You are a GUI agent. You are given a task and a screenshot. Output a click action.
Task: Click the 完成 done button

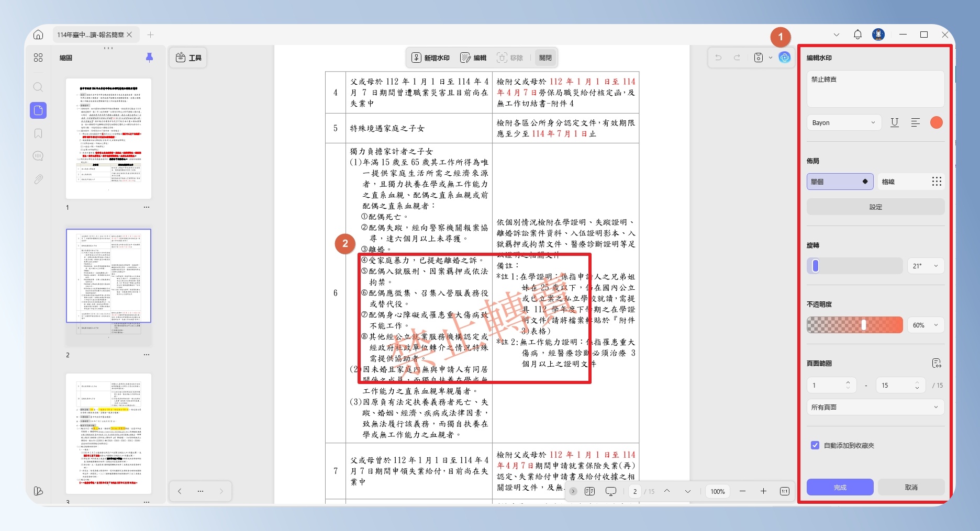tap(840, 487)
